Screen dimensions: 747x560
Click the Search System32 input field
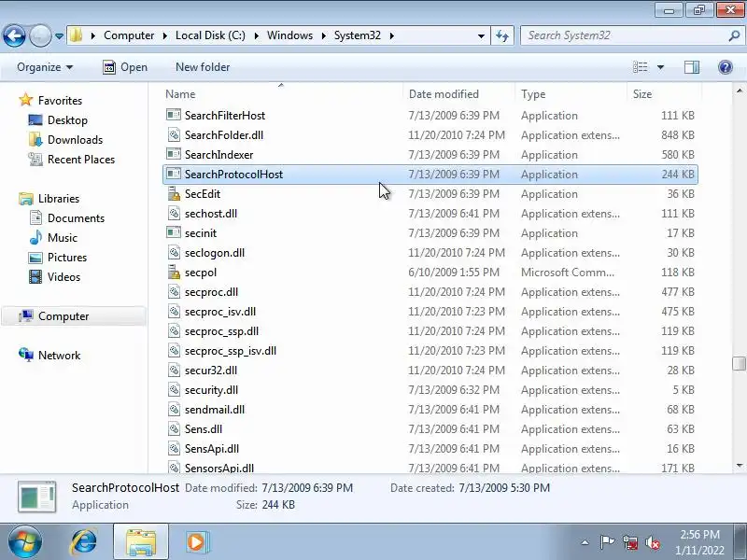point(624,35)
